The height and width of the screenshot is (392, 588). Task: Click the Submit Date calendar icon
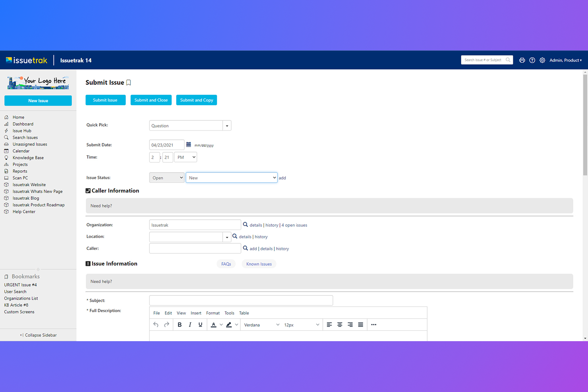tap(189, 145)
